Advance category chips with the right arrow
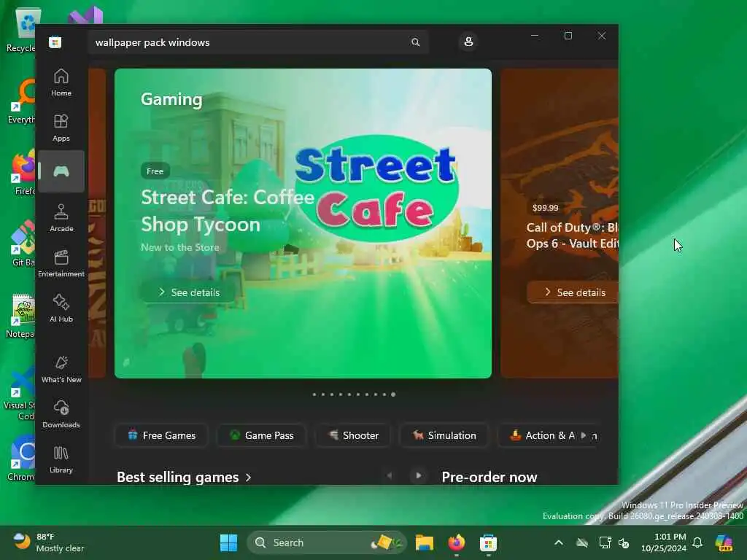This screenshot has height=560, width=747. click(x=584, y=435)
